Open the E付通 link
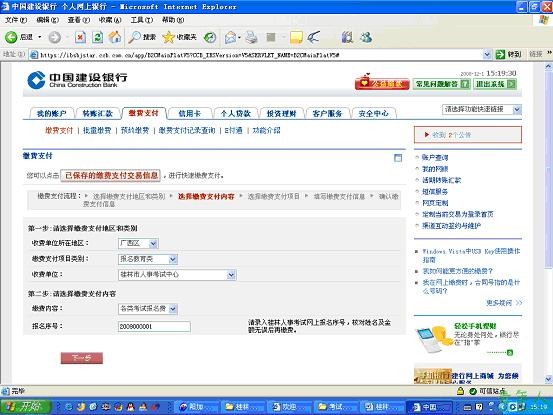 tap(233, 130)
